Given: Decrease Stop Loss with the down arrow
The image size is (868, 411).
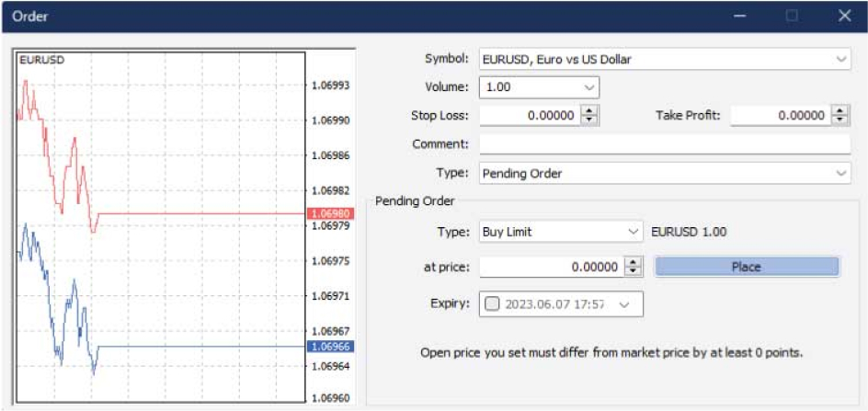Looking at the screenshot, I should point(589,120).
